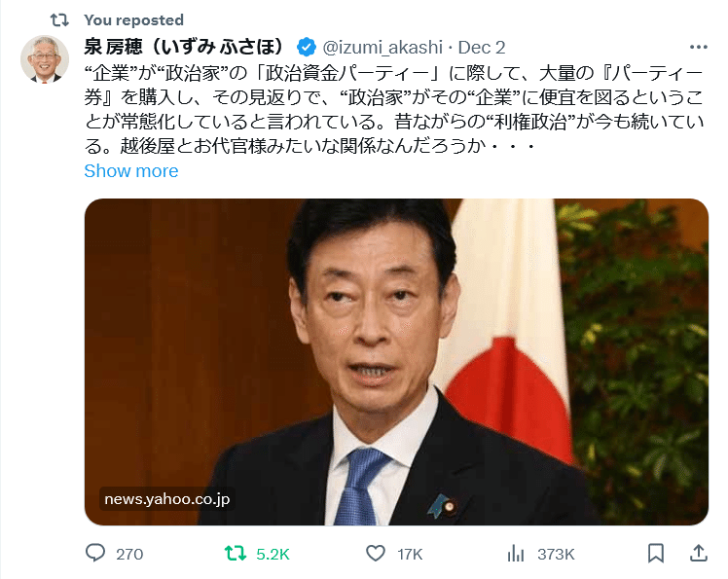Click the author's profile avatar
This screenshot has height=579, width=728.
(x=45, y=59)
